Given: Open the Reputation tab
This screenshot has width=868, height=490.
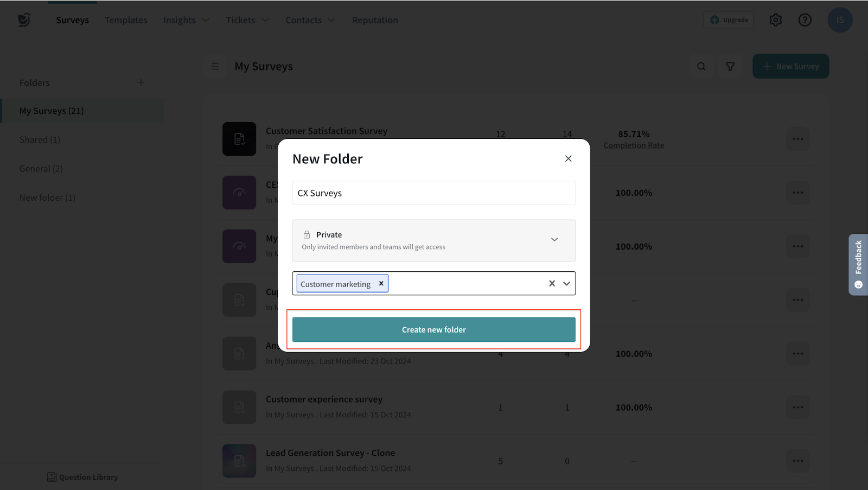Looking at the screenshot, I should (x=375, y=20).
